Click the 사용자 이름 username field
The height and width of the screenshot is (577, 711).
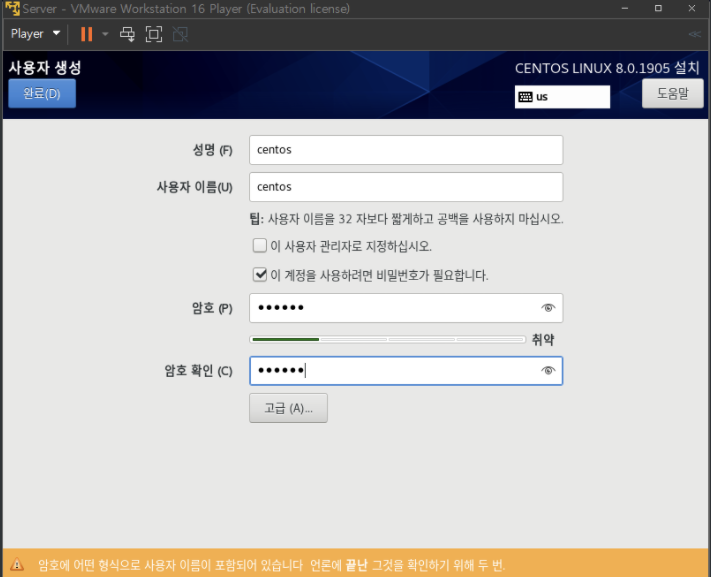406,187
